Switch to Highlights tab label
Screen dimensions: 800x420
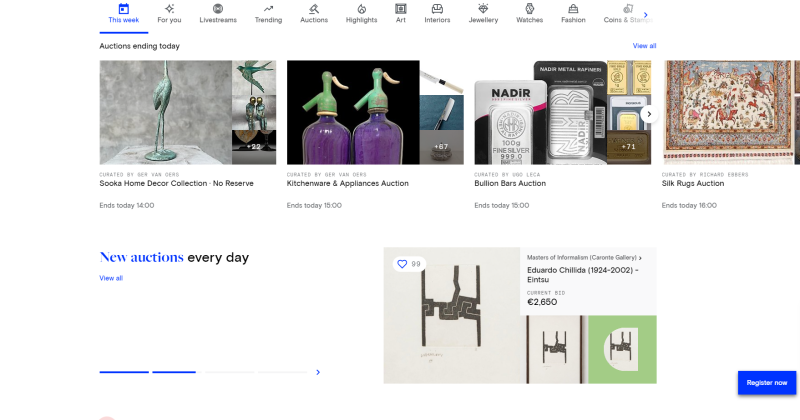pyautogui.click(x=361, y=20)
